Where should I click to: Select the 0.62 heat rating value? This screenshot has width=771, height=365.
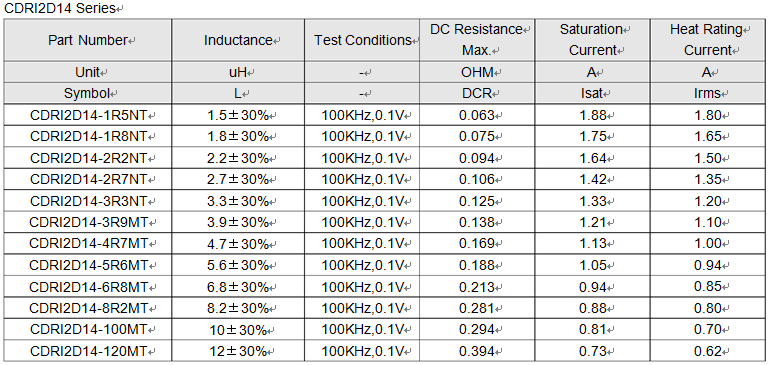click(x=707, y=351)
